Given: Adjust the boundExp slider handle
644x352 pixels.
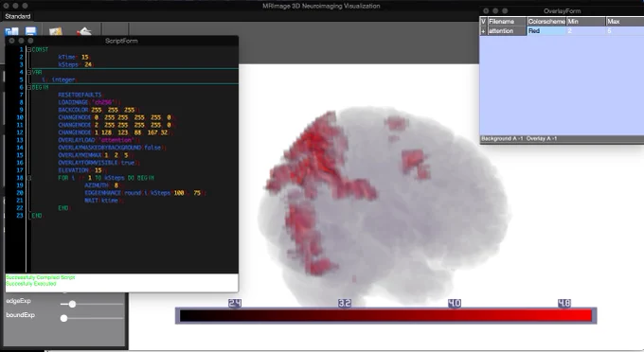Looking at the screenshot, I should (63, 318).
